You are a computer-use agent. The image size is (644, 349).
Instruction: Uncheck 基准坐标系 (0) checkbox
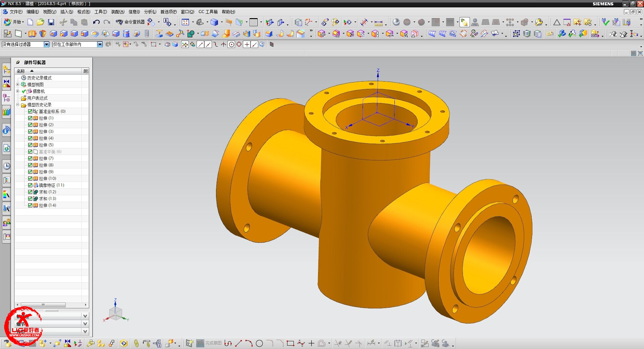[x=30, y=111]
